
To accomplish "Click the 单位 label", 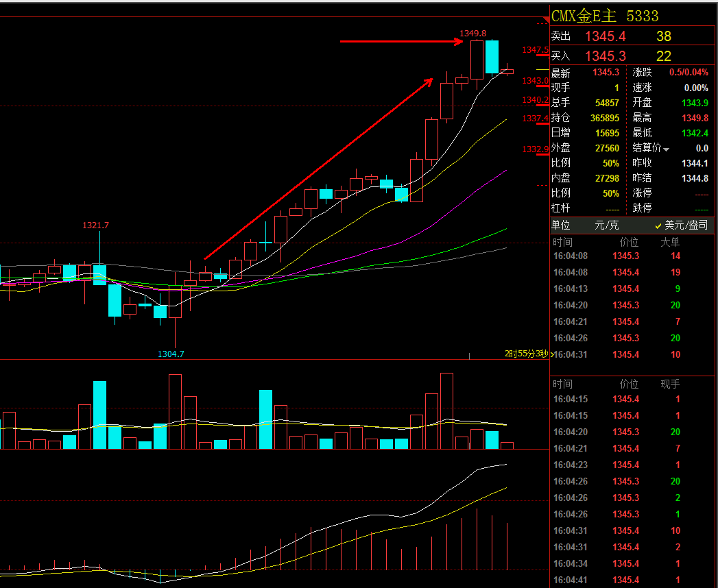I will click(560, 225).
